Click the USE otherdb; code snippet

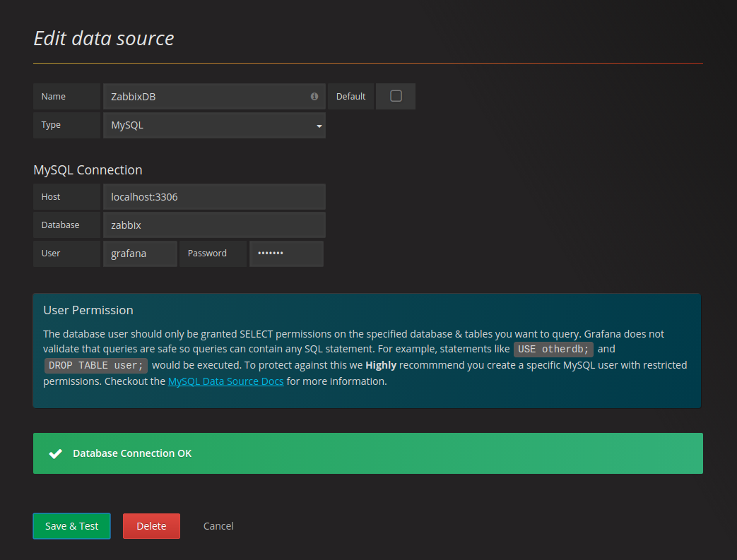[553, 349]
